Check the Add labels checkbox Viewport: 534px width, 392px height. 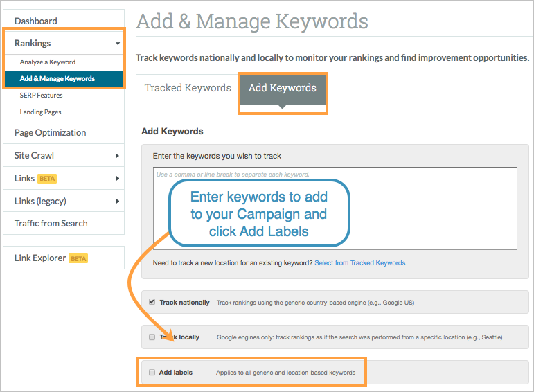tap(152, 372)
